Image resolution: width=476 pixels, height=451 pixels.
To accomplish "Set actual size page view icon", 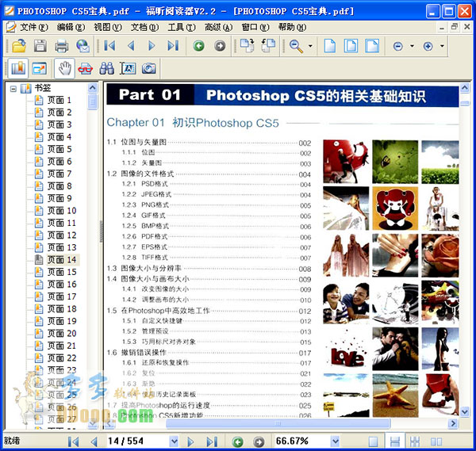I will 330,46.
